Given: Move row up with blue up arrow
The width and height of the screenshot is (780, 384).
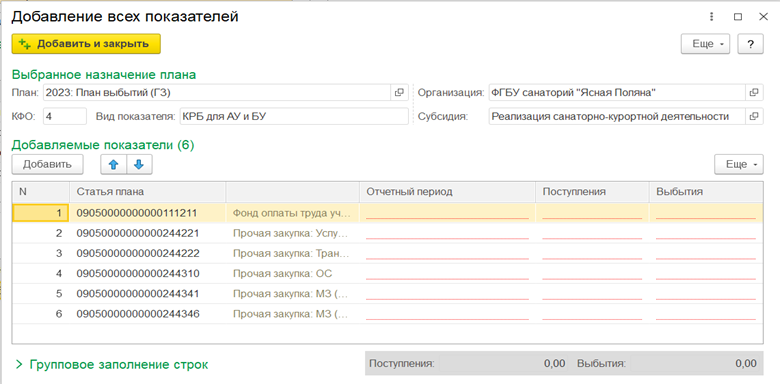Looking at the screenshot, I should [114, 165].
